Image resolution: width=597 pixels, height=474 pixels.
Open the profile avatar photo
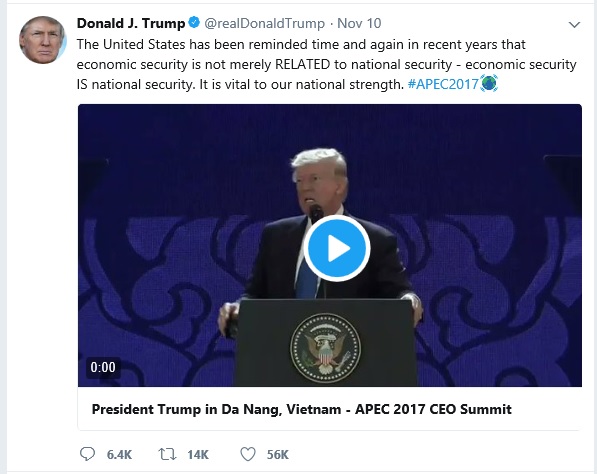click(43, 40)
